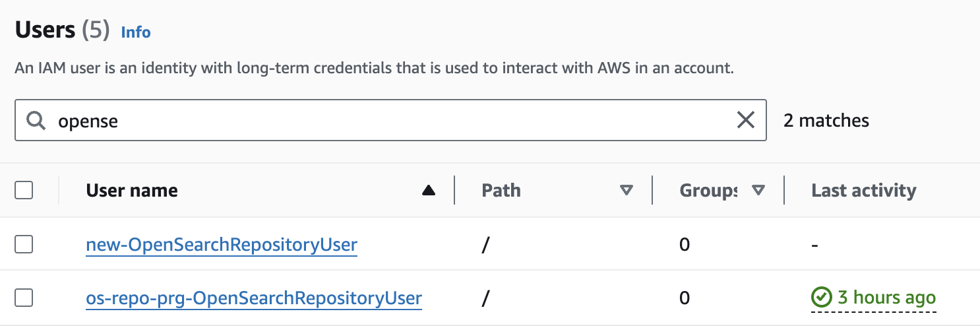Clear the search field with the X icon

tap(745, 120)
